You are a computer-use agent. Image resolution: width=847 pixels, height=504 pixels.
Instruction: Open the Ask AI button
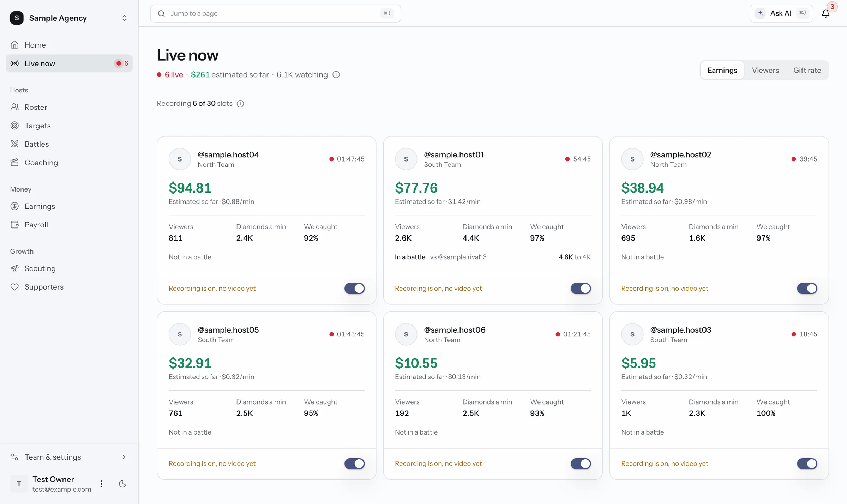(781, 13)
